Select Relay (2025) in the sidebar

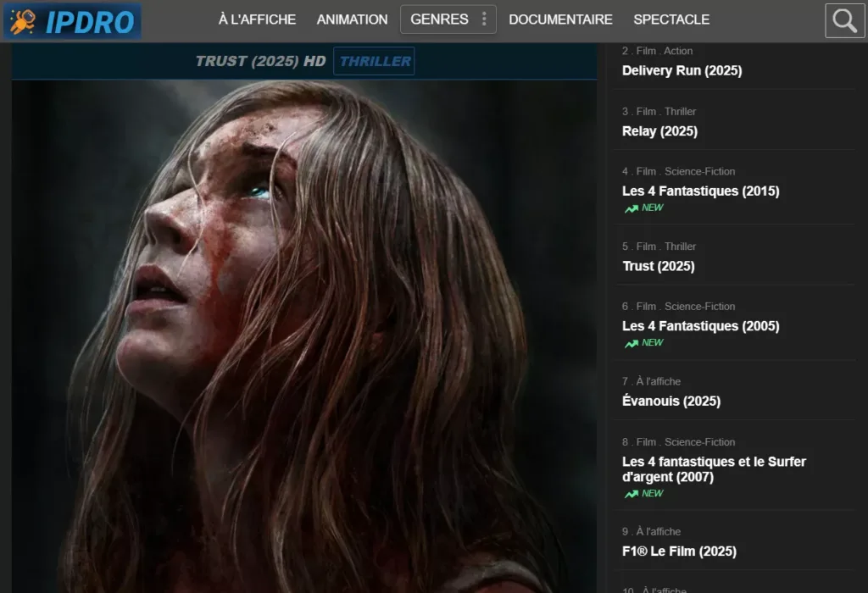(659, 131)
